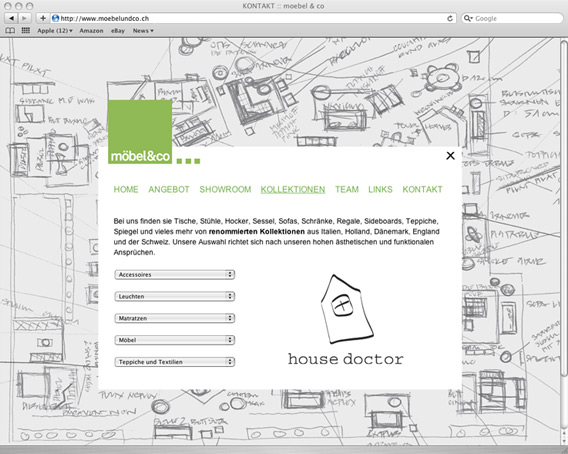Click the yellow minimize window button
The width and height of the screenshot is (568, 454).
18,6
